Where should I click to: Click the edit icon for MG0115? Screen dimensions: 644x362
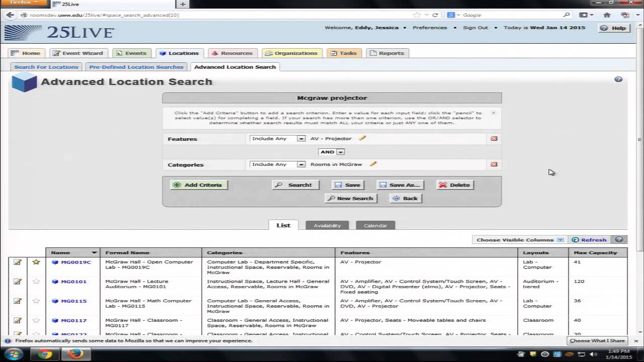point(18,301)
